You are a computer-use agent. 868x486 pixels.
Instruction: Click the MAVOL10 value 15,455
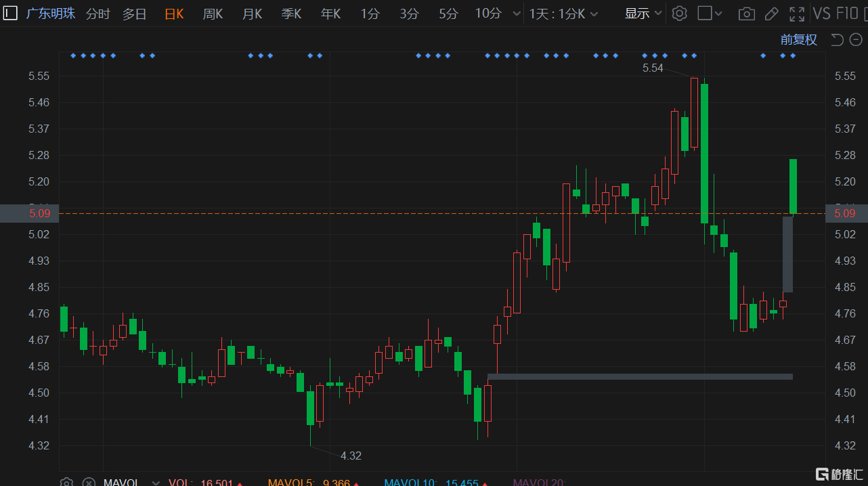click(x=462, y=483)
